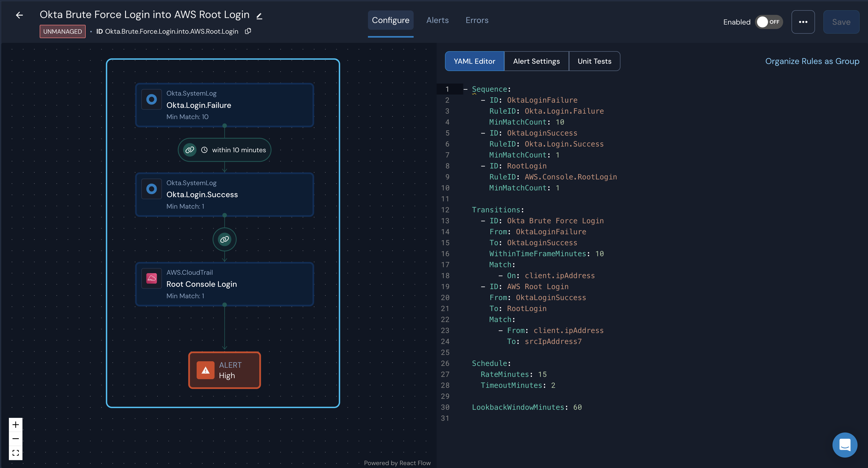Copy the rule ID using the copy icon
The width and height of the screenshot is (868, 468).
point(248,31)
